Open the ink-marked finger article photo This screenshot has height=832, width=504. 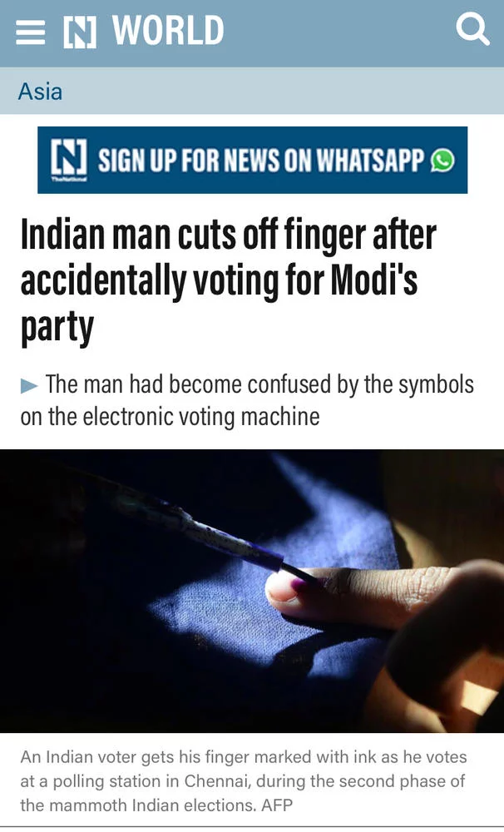[252, 591]
